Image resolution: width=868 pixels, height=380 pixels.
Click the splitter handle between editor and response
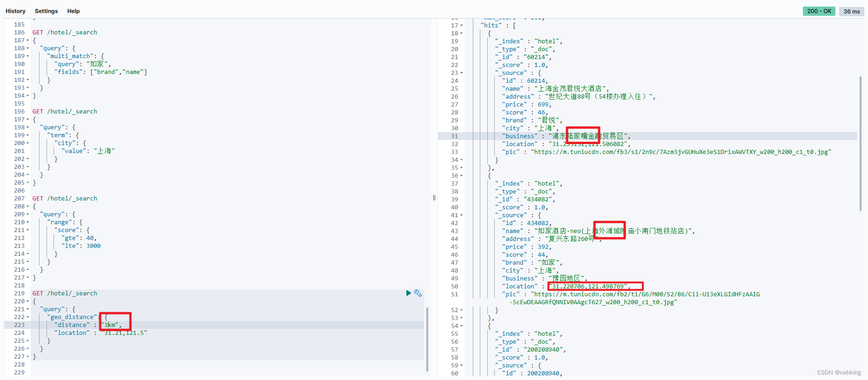click(x=434, y=198)
